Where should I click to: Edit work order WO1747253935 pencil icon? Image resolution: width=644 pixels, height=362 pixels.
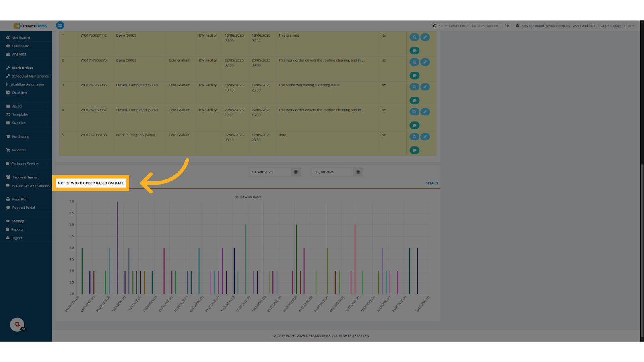425,87
